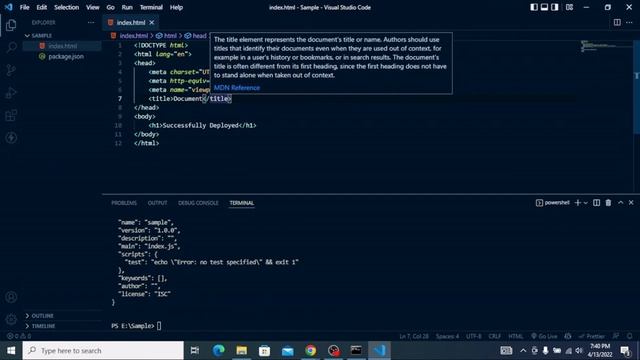Open Microsoft Edge from taskbar

point(218,351)
